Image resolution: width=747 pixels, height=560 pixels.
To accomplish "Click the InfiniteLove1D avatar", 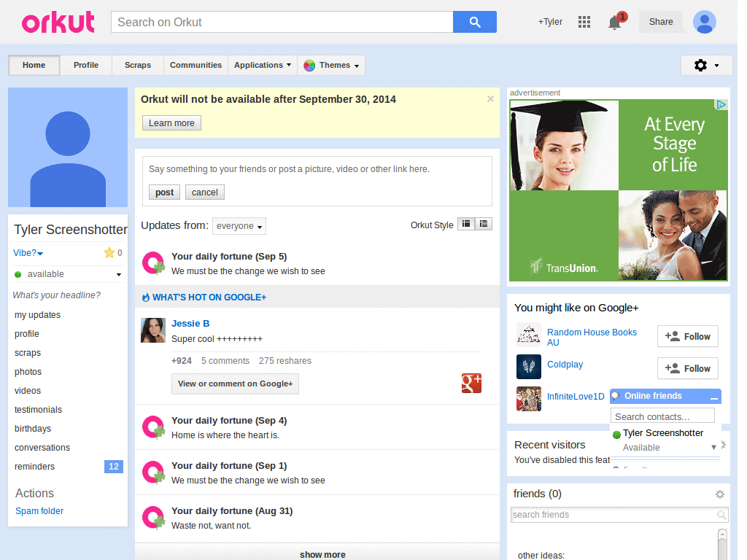I will pyautogui.click(x=529, y=399).
